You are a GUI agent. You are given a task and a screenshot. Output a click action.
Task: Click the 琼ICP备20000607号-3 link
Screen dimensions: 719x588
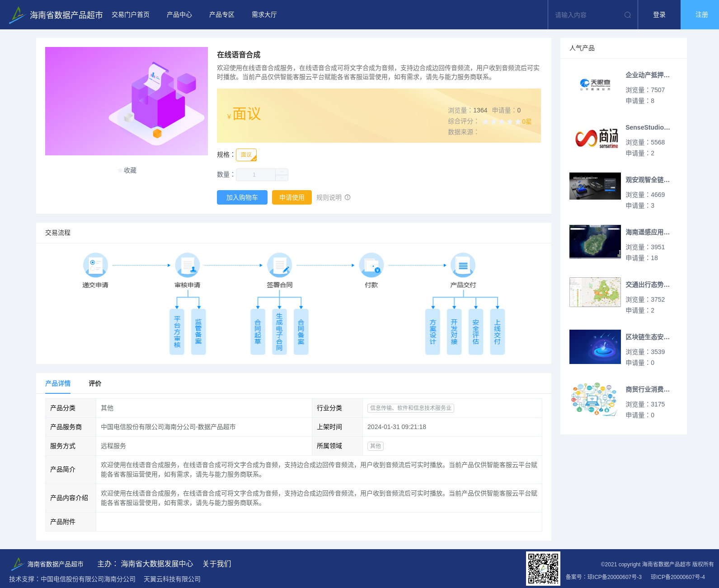tap(615, 577)
